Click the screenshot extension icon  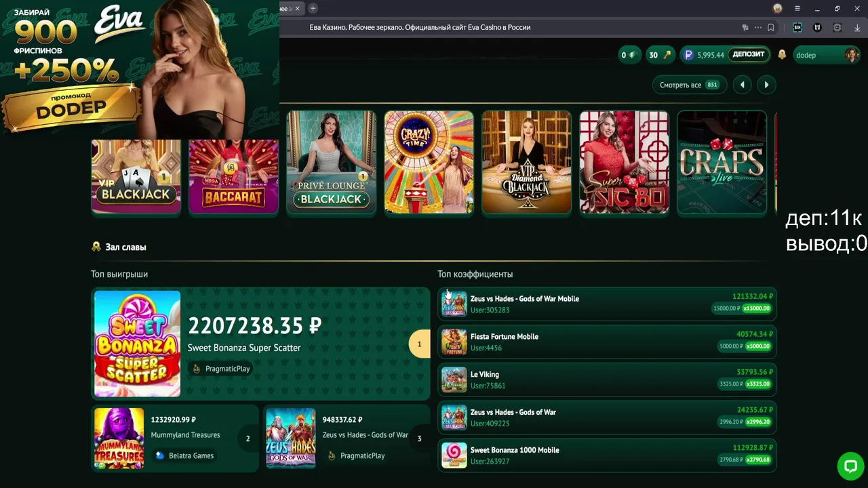pos(837,28)
